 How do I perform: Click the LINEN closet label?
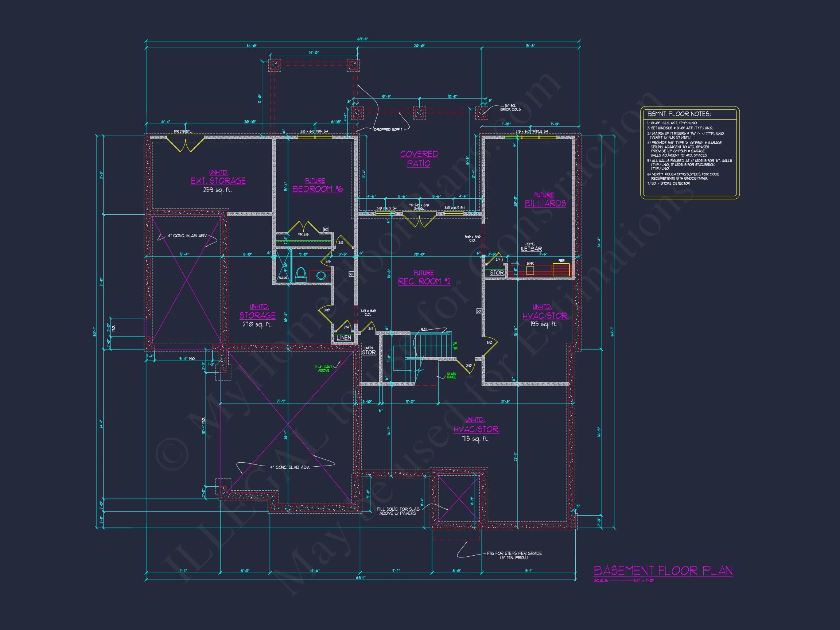pyautogui.click(x=344, y=338)
